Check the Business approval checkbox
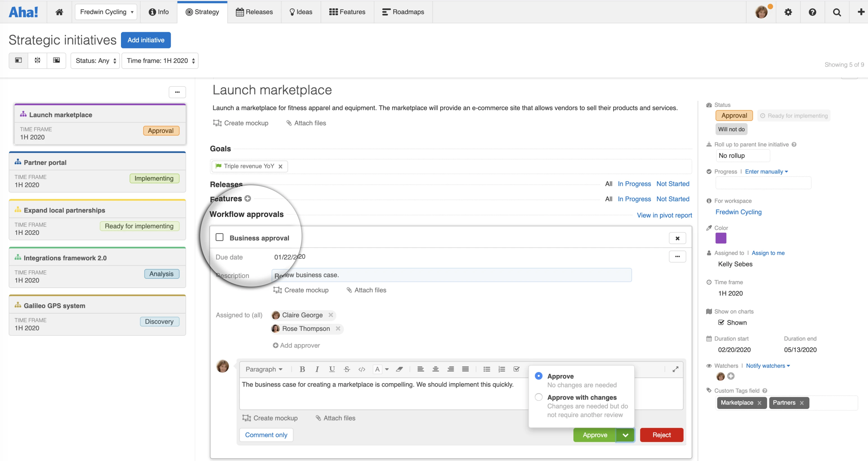868x461 pixels. point(220,237)
